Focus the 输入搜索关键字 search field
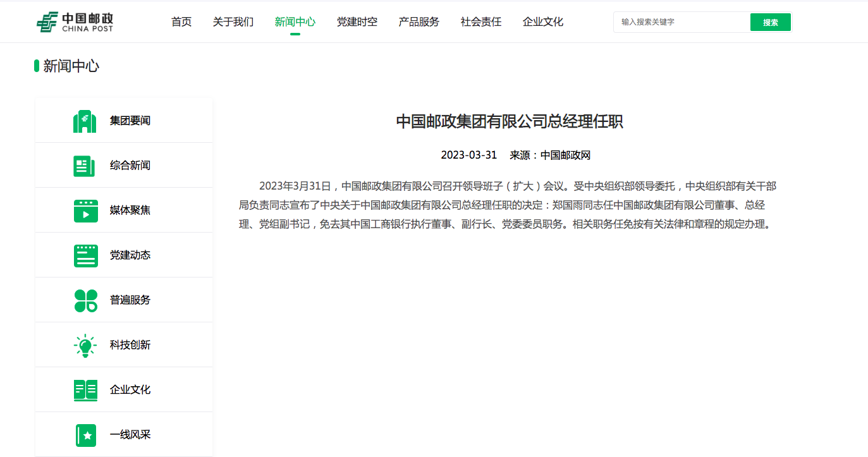Viewport: 868px width, 457px height. coord(681,22)
